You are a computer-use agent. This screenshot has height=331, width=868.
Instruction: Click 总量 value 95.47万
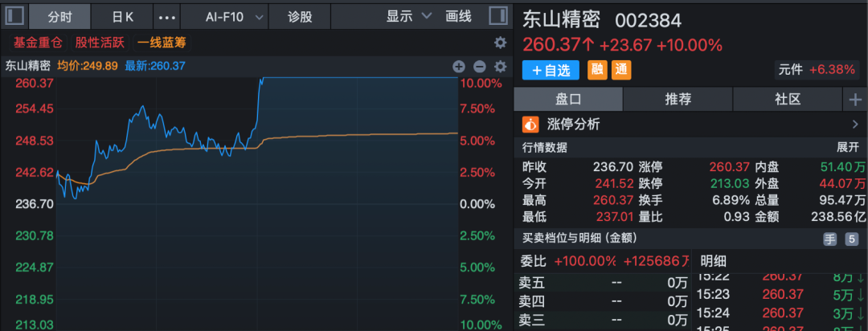[x=843, y=200]
